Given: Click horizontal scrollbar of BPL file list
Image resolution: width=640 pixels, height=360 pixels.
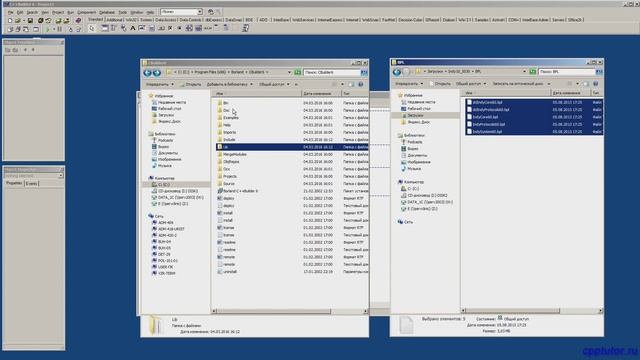Looking at the screenshot, I should click(513, 311).
